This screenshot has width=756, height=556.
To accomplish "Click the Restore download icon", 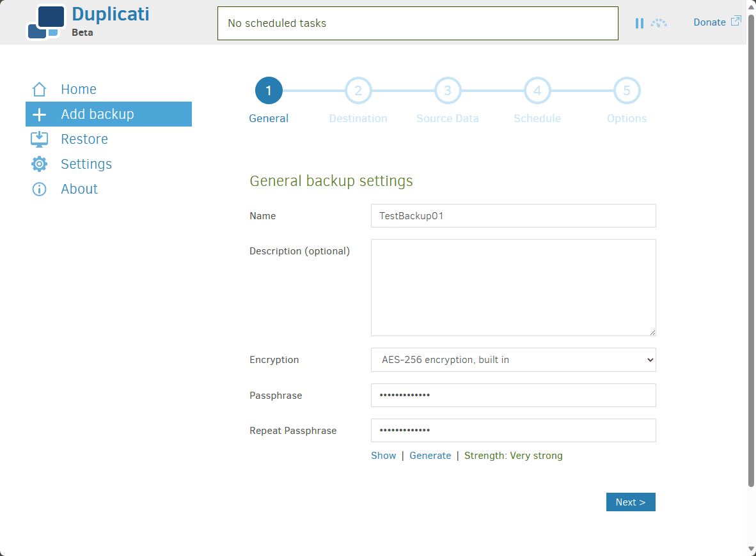I will [39, 139].
